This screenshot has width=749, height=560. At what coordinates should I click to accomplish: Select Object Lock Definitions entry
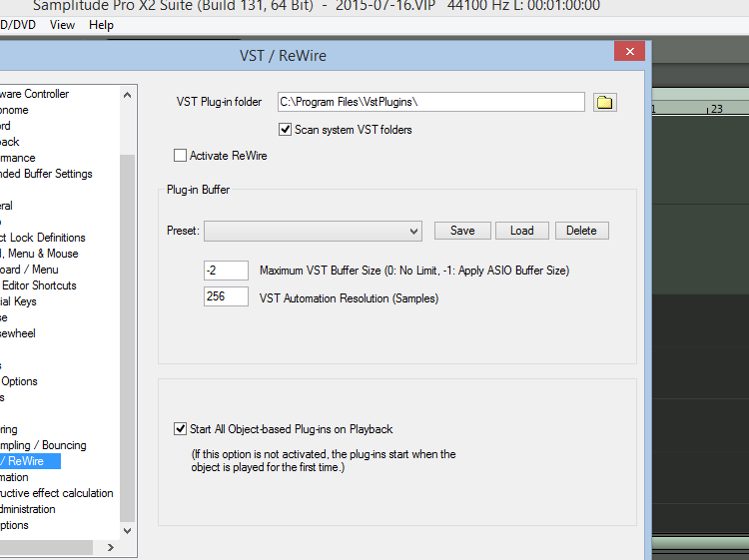43,238
